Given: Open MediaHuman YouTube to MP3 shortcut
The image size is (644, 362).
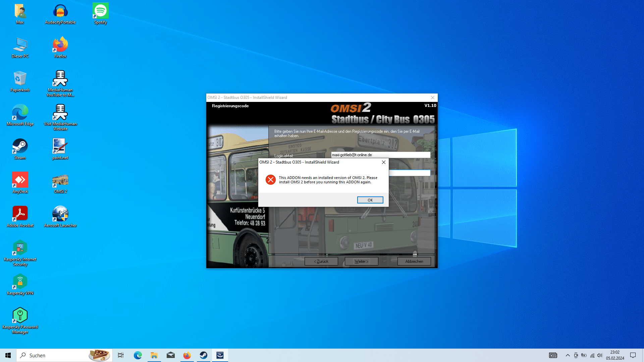Looking at the screenshot, I should (60, 79).
